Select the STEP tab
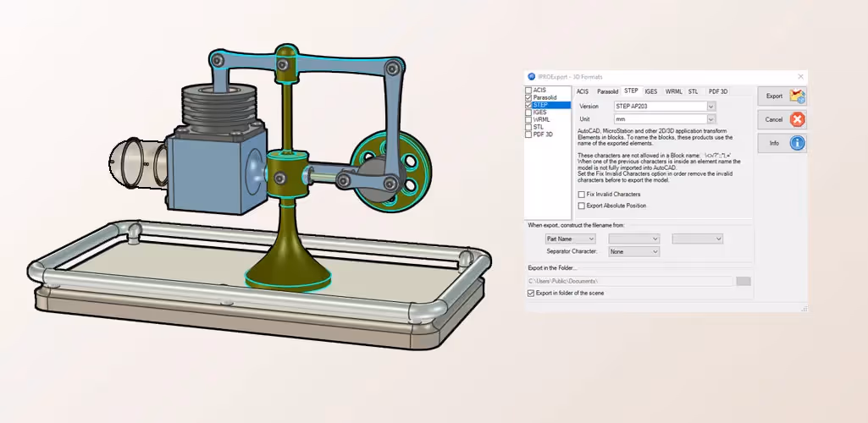This screenshot has width=868, height=423. (631, 91)
